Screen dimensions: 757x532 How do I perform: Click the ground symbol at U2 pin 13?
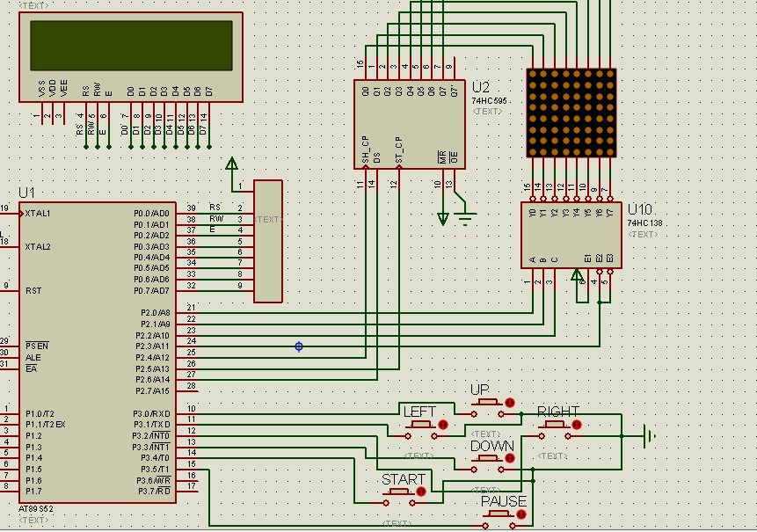pos(465,218)
